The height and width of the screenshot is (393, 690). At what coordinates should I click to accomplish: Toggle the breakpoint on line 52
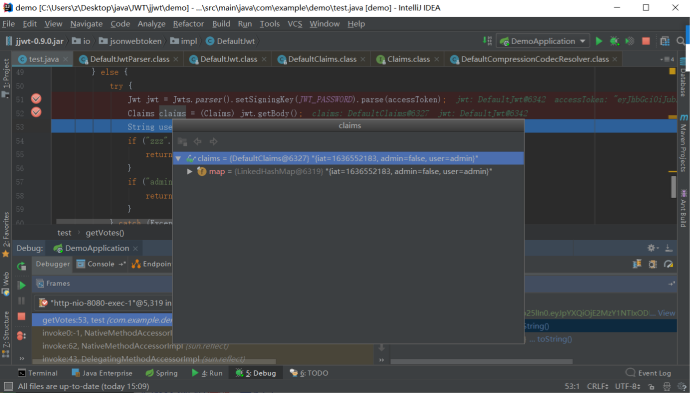(36, 113)
